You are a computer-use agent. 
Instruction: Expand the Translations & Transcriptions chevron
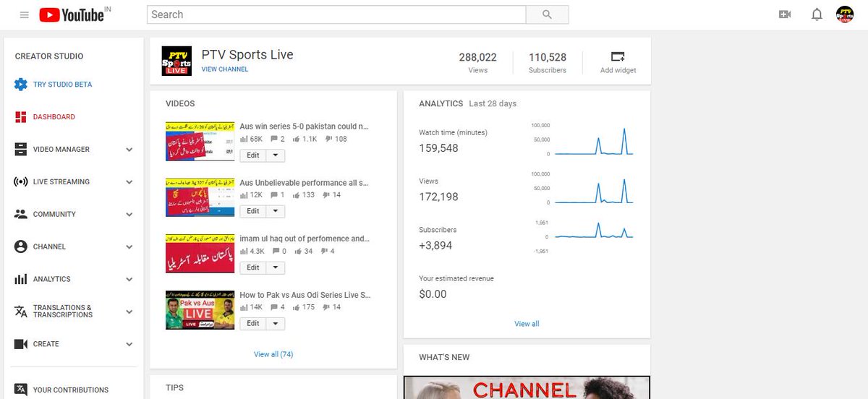click(x=129, y=312)
